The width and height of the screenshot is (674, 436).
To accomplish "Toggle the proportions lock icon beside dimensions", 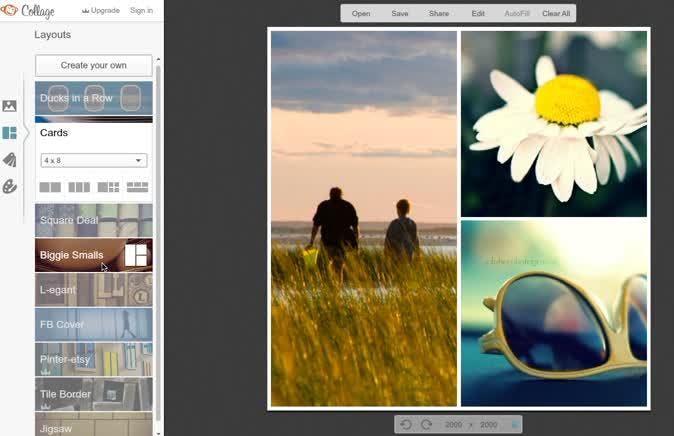I will coord(515,425).
